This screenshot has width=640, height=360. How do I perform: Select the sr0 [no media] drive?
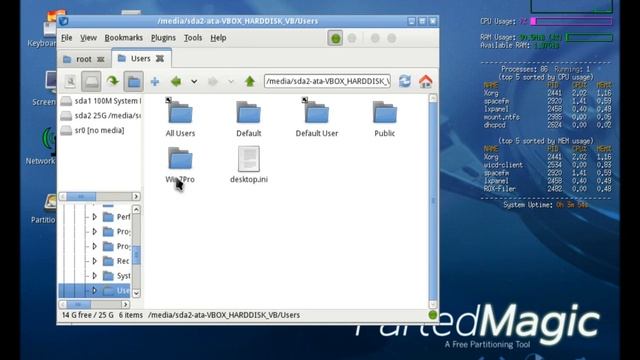click(x=92, y=130)
